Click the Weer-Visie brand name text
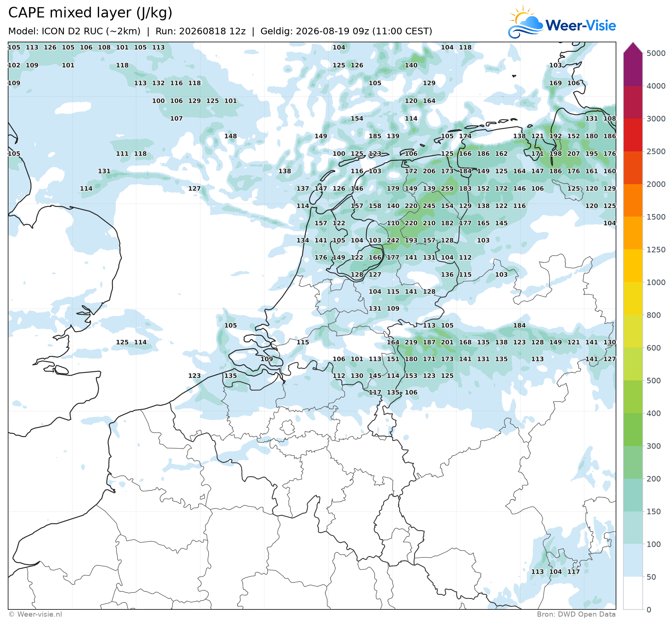Image resolution: width=672 pixels, height=619 pixels. point(581,25)
